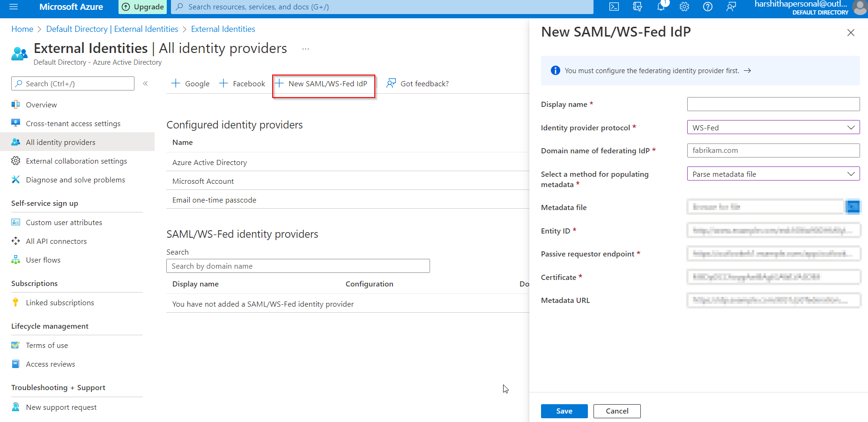Open the more options ellipsis beside title
The image size is (868, 422).
(x=306, y=49)
